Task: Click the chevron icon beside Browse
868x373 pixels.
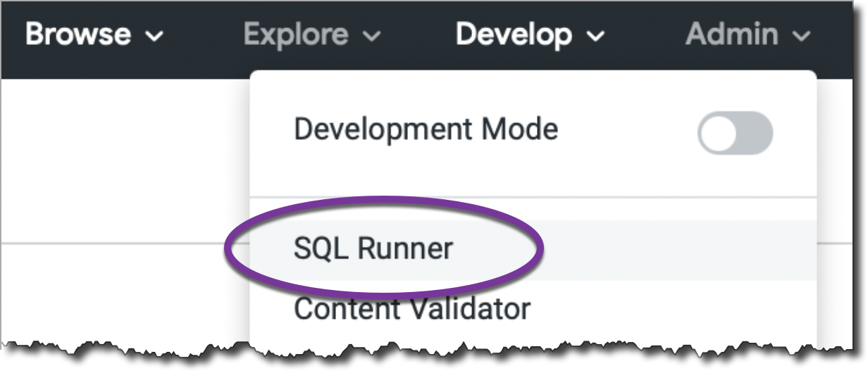Action: (x=154, y=36)
